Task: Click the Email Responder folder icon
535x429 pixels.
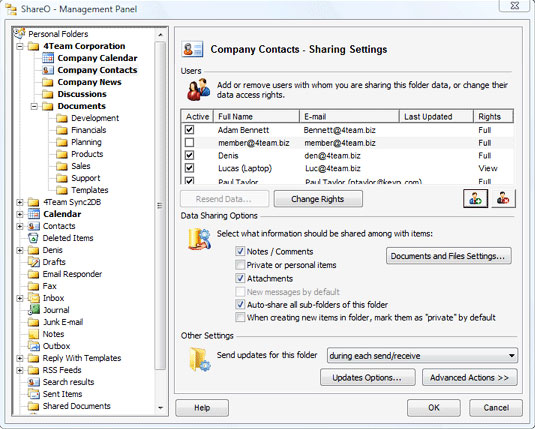Action: click(x=33, y=274)
